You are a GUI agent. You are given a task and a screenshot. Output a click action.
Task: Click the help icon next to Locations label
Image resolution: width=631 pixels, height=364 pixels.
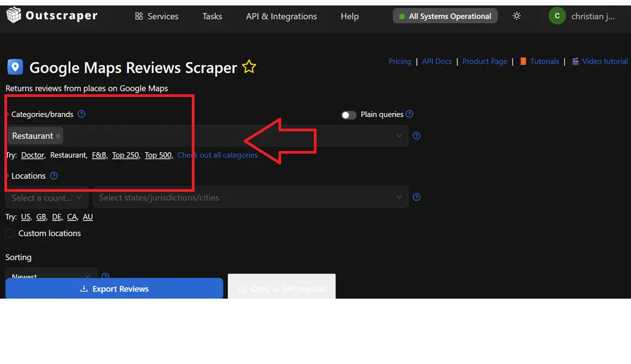tap(54, 175)
